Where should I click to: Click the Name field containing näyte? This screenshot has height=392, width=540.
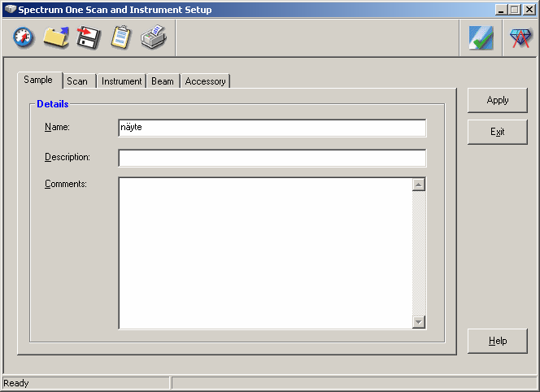click(272, 128)
